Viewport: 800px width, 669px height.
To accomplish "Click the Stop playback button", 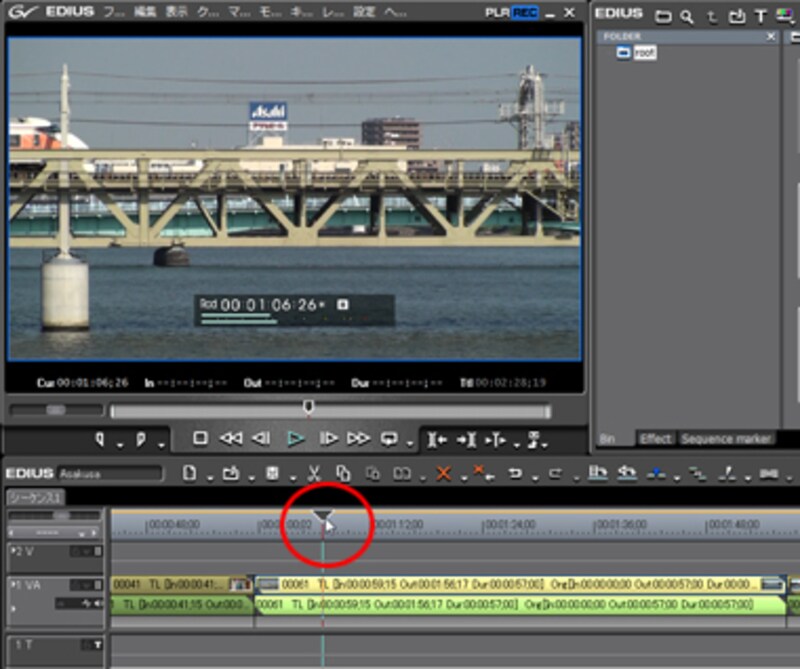I will pyautogui.click(x=200, y=439).
